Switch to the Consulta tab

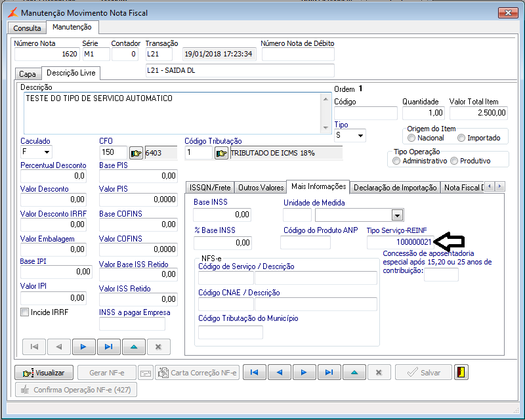click(x=27, y=28)
